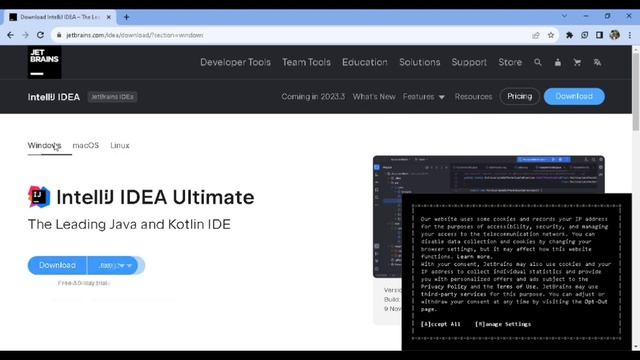Open the JetBrains account user icon

(558, 62)
